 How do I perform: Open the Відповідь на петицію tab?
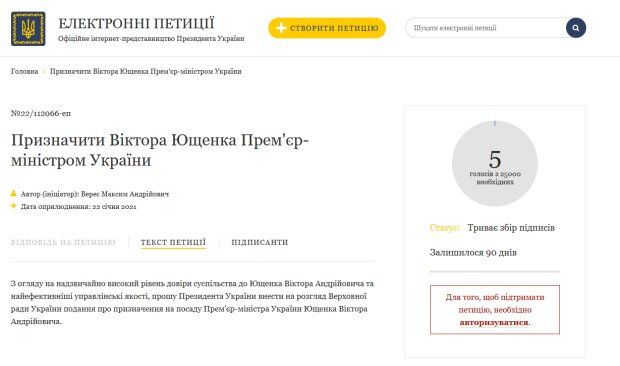tap(63, 242)
